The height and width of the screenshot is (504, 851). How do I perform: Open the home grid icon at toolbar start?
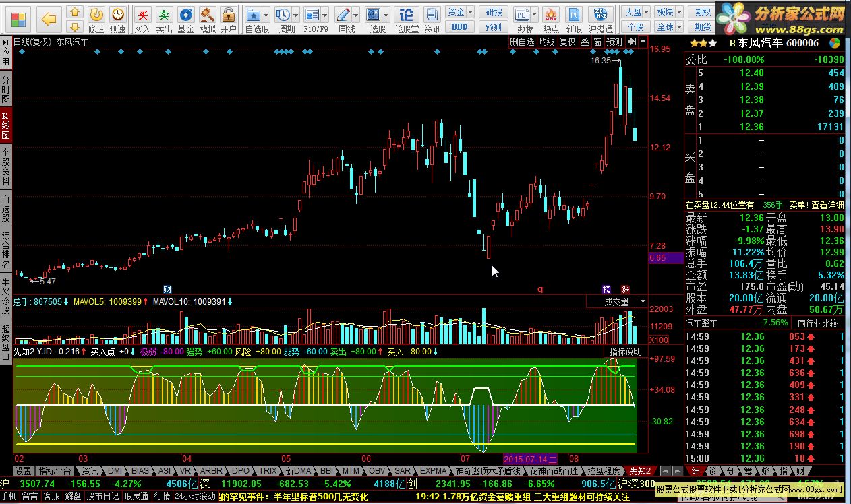19,19
